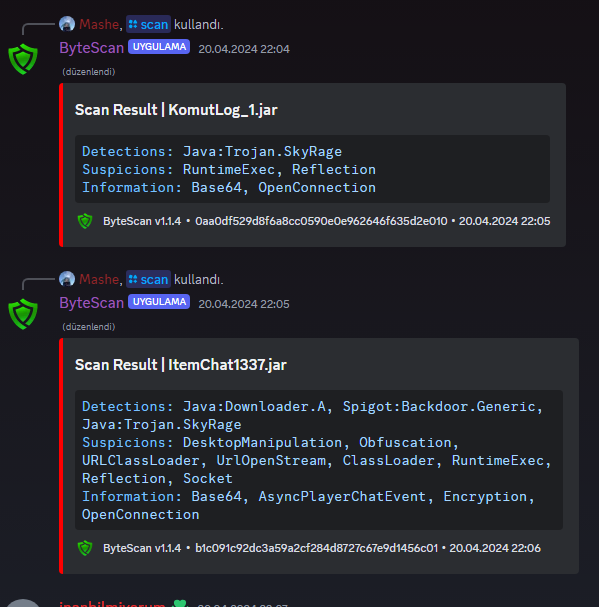Click ByteScan v1.1.4 footer in KomutLog embed
Viewport: 599px width, 607px height.
coord(142,221)
